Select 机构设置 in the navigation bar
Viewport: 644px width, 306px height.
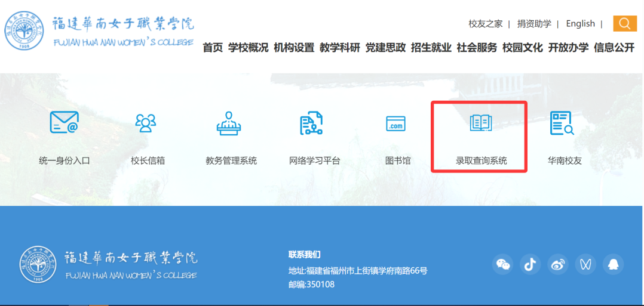(x=294, y=48)
